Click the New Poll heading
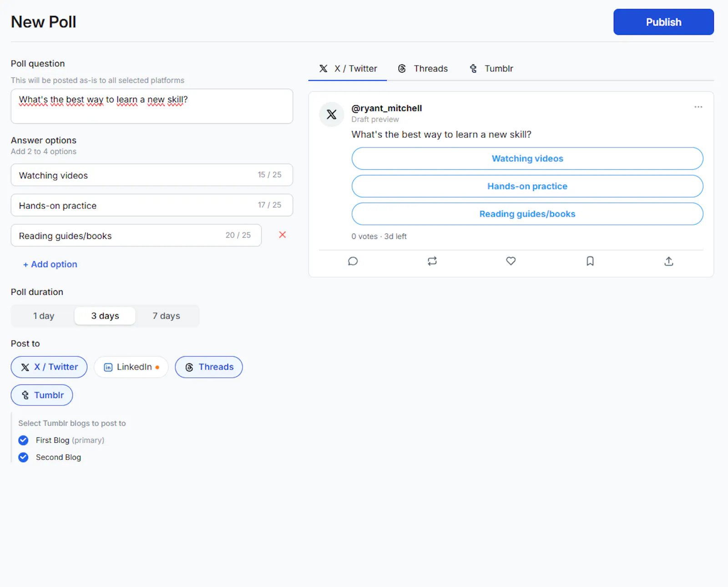Image resolution: width=728 pixels, height=587 pixels. click(44, 22)
